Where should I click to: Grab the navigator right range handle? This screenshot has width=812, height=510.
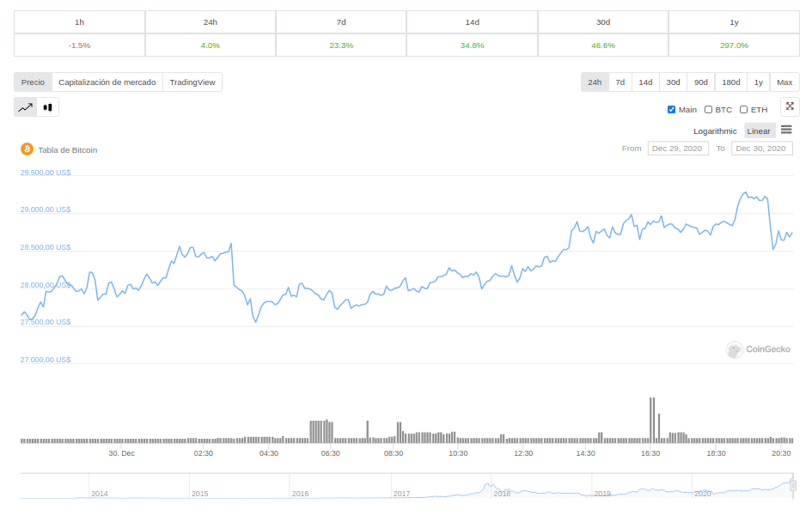pyautogui.click(x=793, y=486)
